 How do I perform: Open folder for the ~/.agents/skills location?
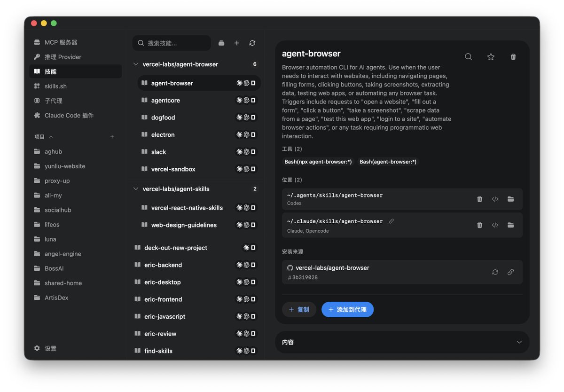point(510,199)
